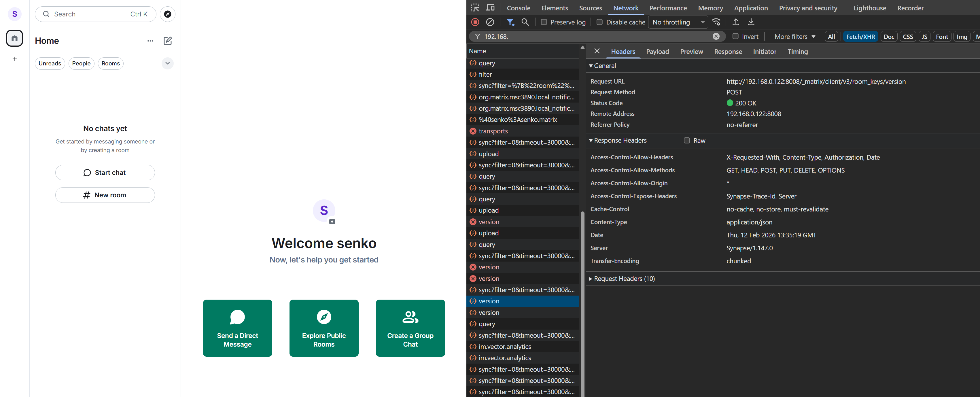The width and height of the screenshot is (980, 397).
Task: Open the DevTools inspect element picker
Action: pyautogui.click(x=475, y=7)
